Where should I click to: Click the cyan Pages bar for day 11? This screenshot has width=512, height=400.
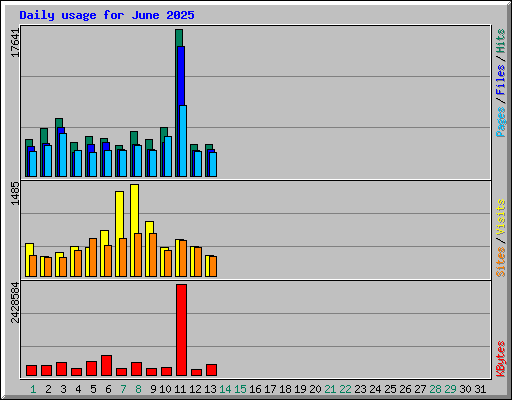coord(183,141)
